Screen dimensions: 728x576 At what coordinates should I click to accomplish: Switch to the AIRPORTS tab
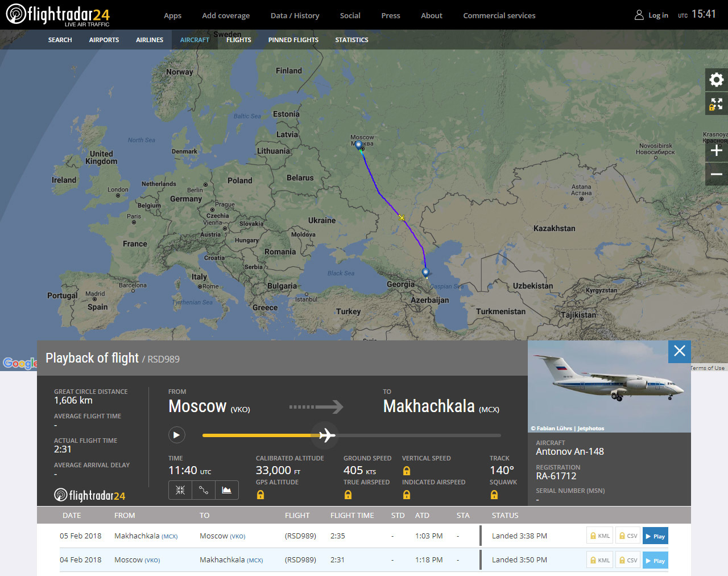pyautogui.click(x=104, y=40)
